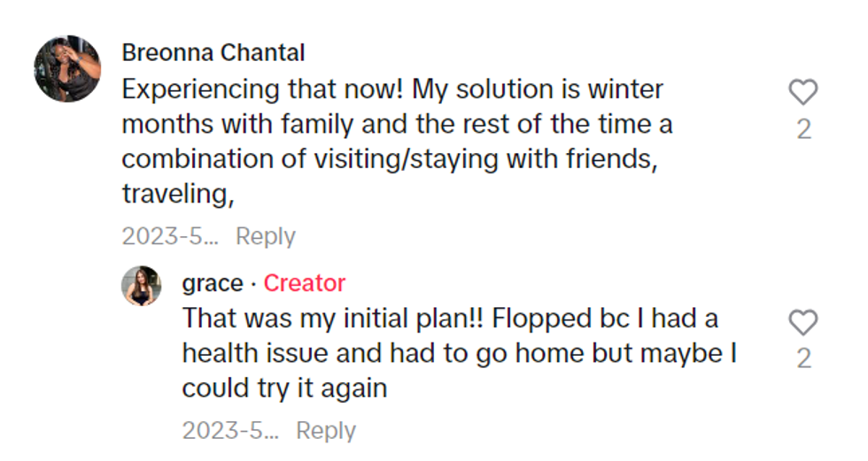Click the date on grace's reply
This screenshot has width=868, height=461.
229,431
